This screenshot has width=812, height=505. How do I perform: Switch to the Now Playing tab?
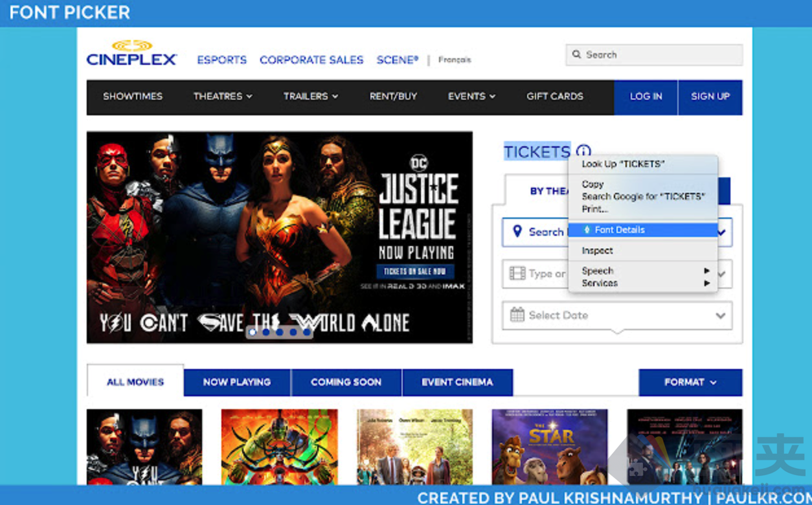pos(237,383)
